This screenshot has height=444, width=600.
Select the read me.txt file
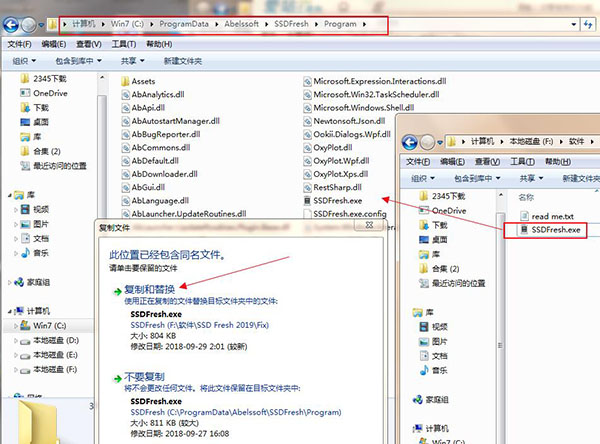coord(553,216)
